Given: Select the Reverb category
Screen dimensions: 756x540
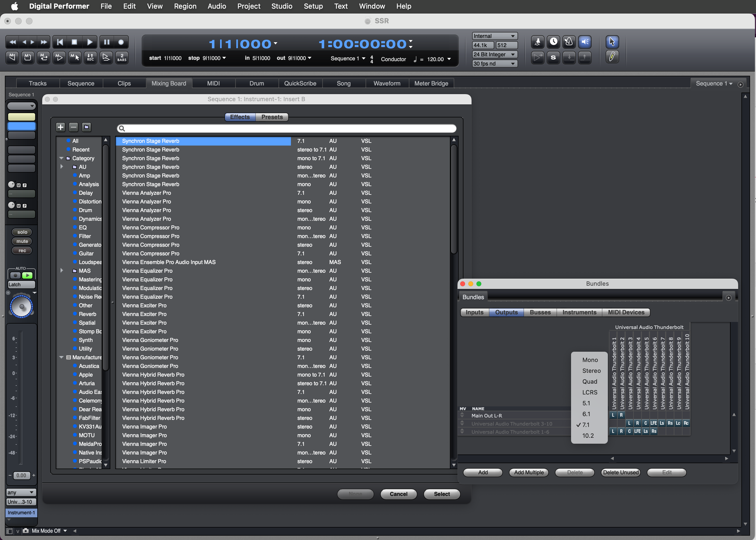Looking at the screenshot, I should (87, 314).
